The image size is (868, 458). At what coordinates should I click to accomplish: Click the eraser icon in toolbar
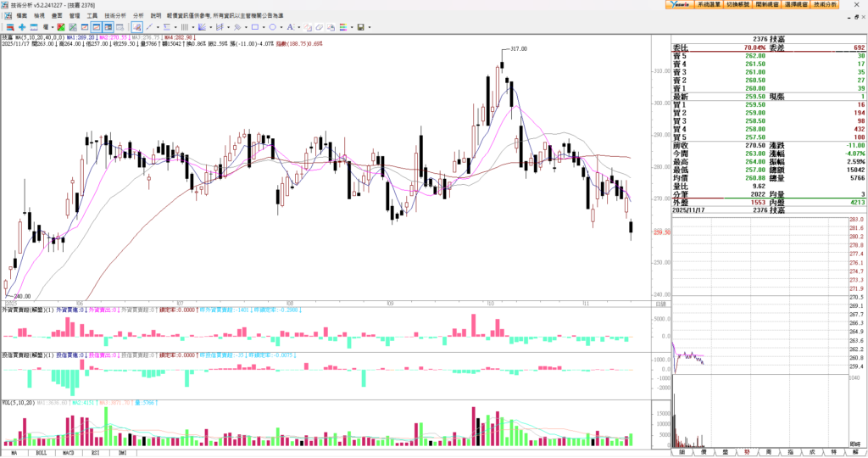319,27
